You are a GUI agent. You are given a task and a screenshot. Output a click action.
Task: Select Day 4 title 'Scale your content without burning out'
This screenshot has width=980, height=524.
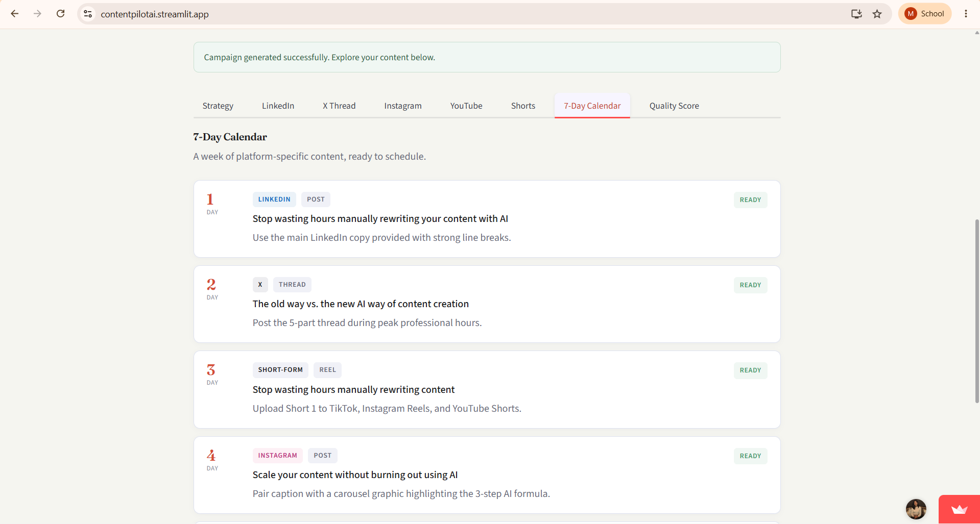[x=355, y=475]
